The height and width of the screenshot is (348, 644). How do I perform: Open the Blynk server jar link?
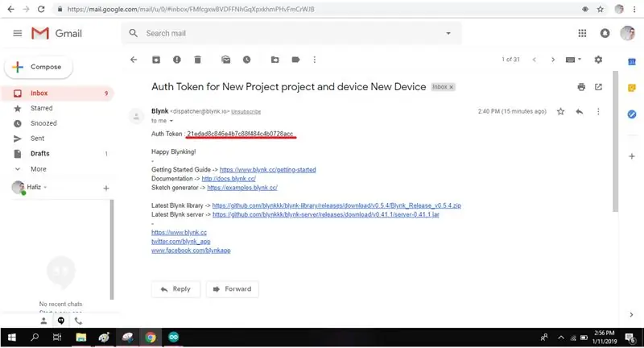pyautogui.click(x=326, y=214)
